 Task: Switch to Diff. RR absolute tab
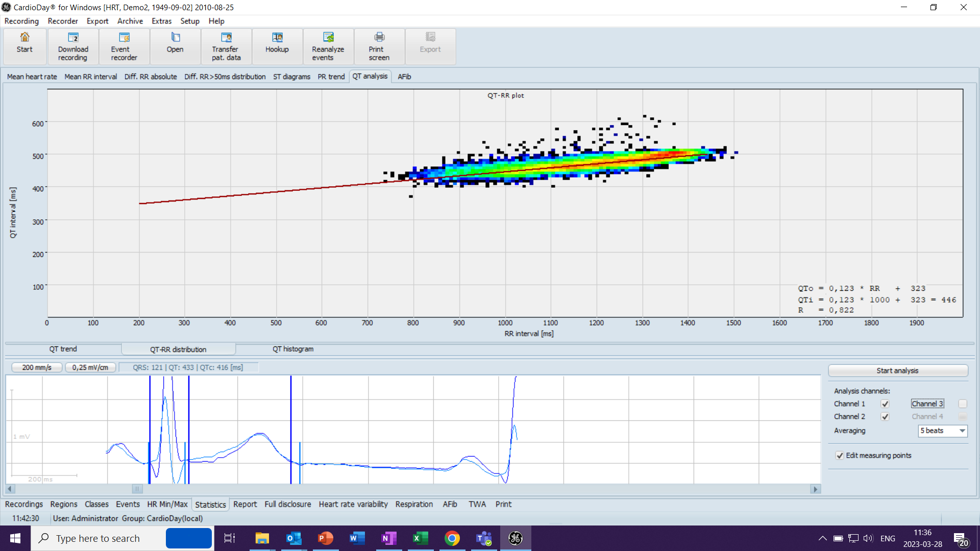coord(151,77)
